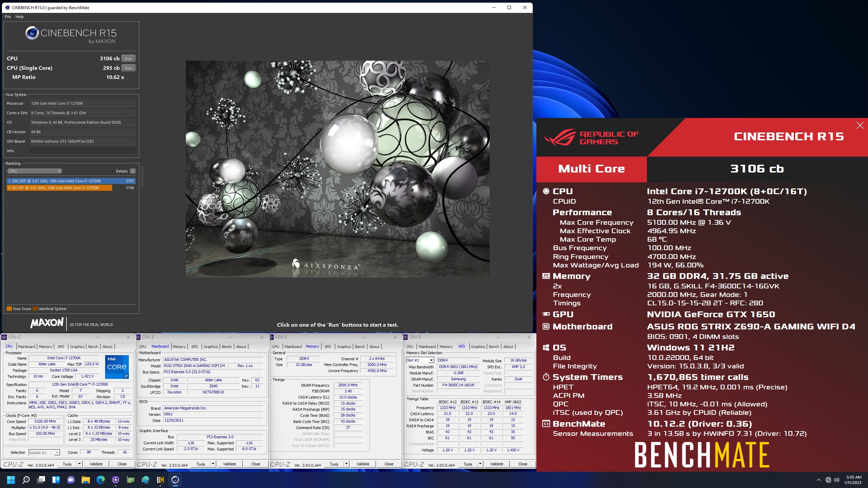Click the '3106 cb' Multi Core score
The image size is (868, 488).
(757, 169)
